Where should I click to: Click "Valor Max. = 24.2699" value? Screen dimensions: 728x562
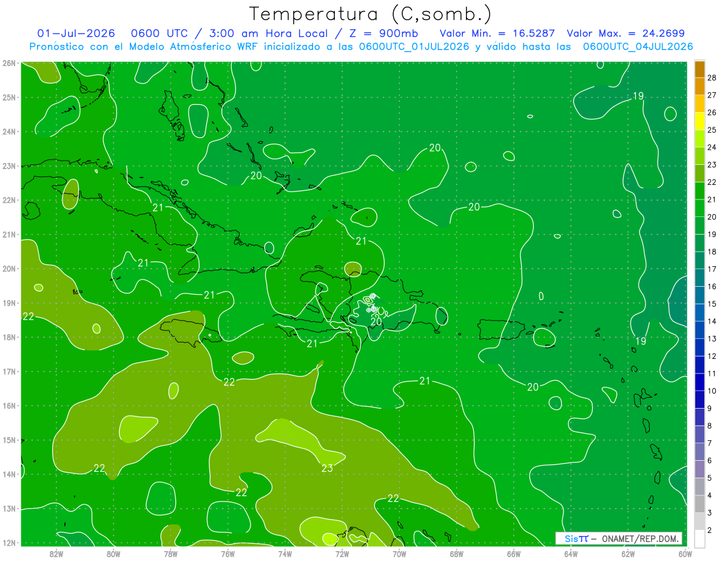click(x=626, y=33)
